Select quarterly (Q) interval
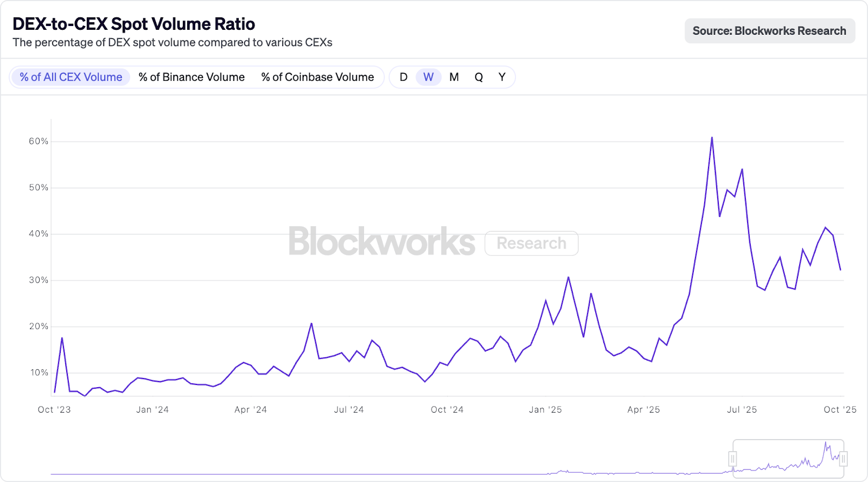The image size is (868, 482). point(478,77)
